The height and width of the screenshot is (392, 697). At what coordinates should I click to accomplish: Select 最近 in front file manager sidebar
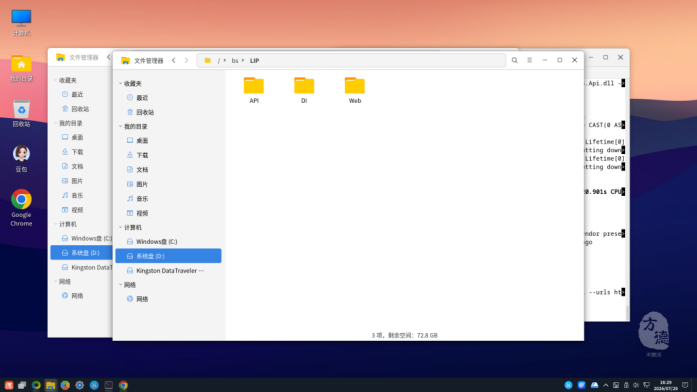click(x=168, y=98)
